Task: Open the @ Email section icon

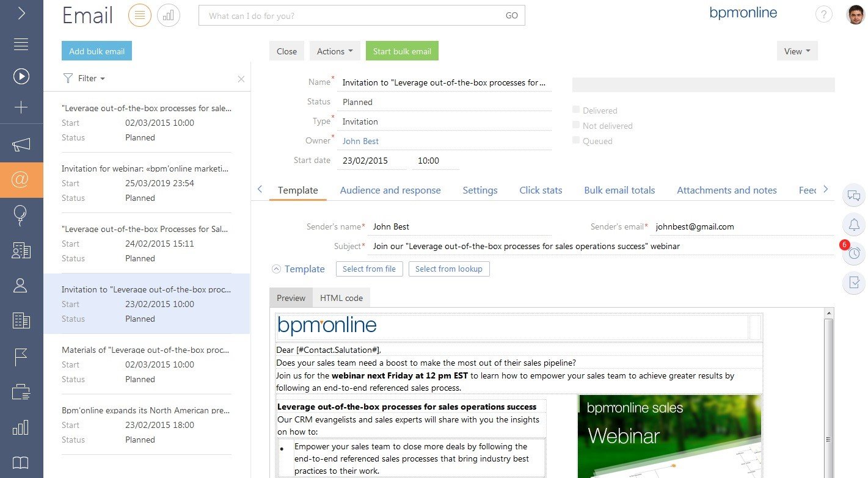Action: pos(21,179)
